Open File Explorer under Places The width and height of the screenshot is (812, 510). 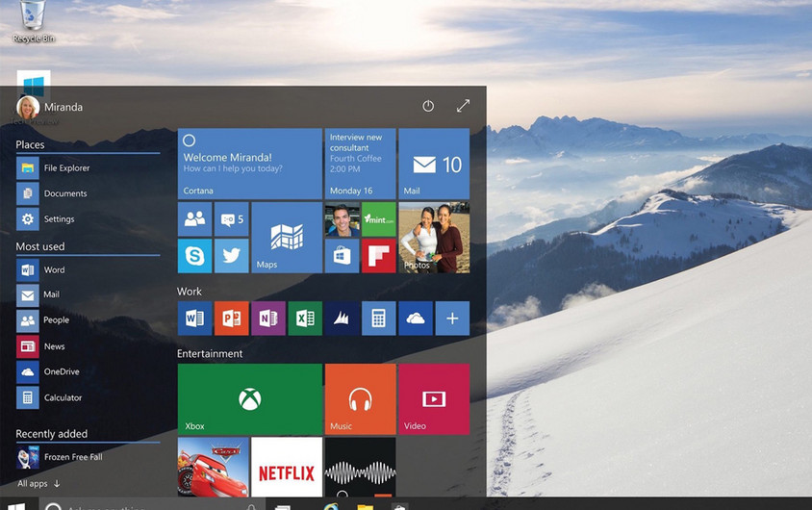pos(53,167)
